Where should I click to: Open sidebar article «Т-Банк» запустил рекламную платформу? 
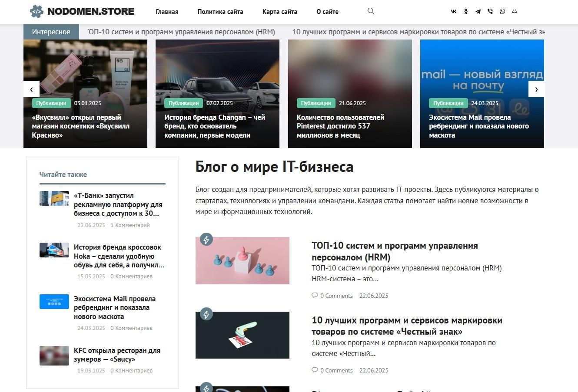tap(118, 204)
